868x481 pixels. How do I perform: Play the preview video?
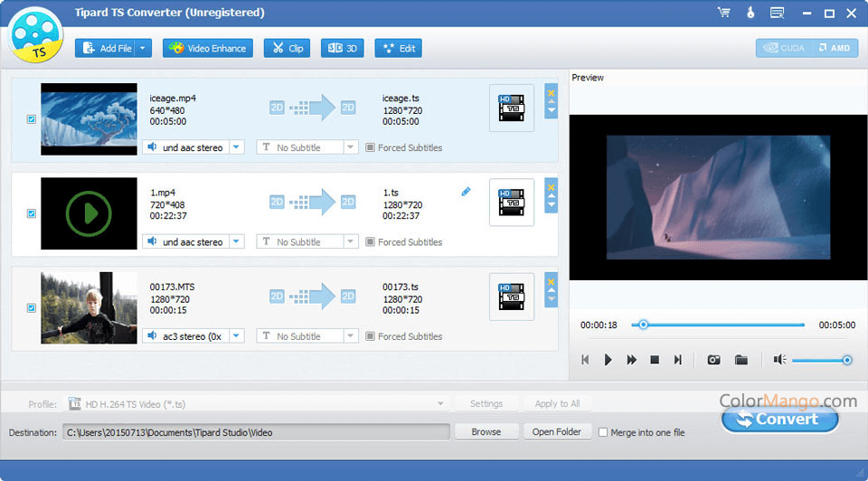(608, 360)
